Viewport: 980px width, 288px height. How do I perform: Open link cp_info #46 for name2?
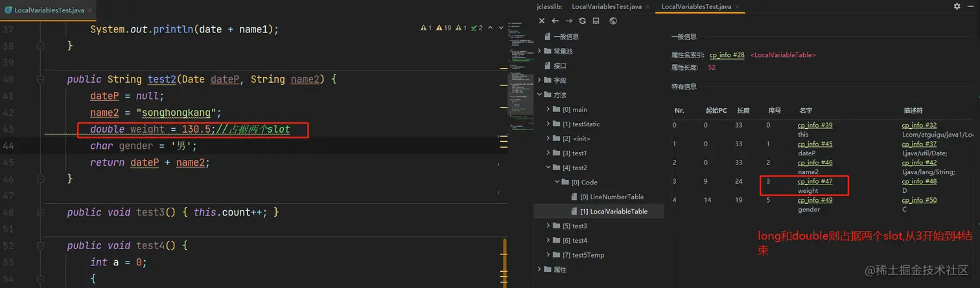coord(815,162)
